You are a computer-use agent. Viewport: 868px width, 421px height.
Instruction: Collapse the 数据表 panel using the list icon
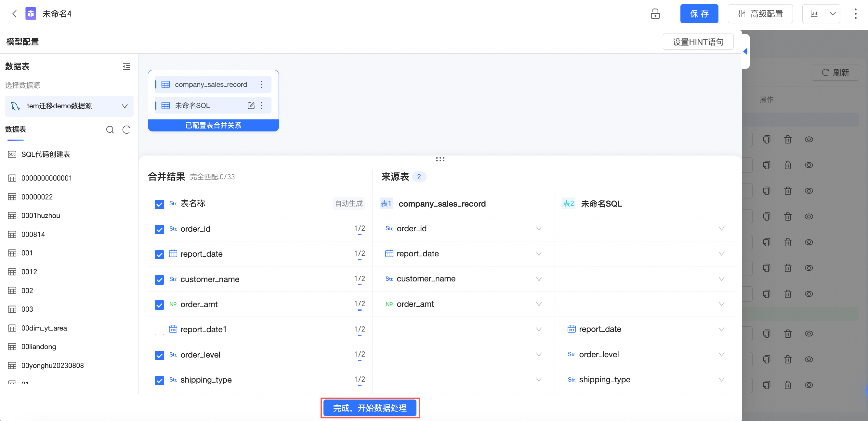[x=126, y=66]
